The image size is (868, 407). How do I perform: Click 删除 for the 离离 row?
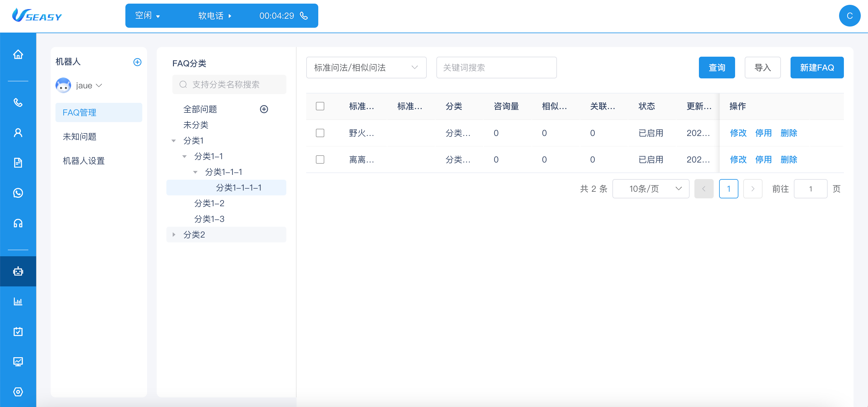pyautogui.click(x=789, y=159)
